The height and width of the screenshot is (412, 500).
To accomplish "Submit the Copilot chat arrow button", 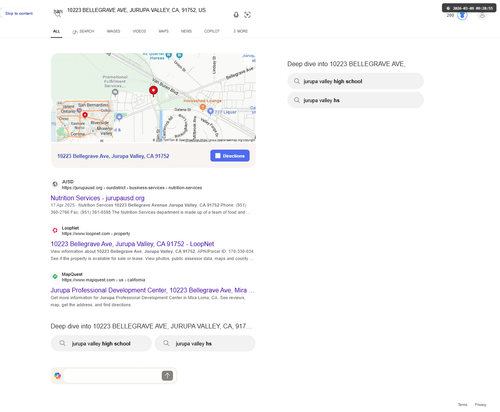I will pos(167,376).
